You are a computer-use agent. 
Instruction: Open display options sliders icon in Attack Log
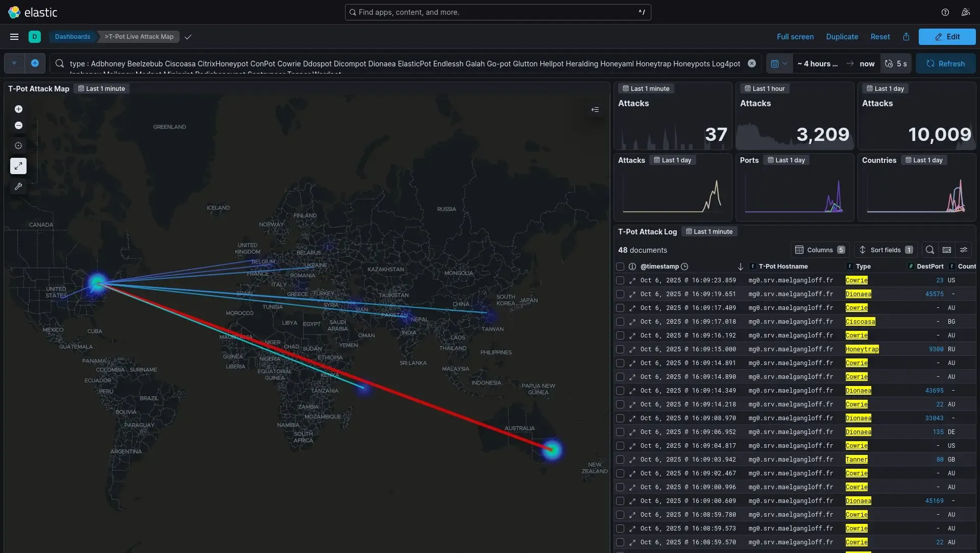[964, 250]
